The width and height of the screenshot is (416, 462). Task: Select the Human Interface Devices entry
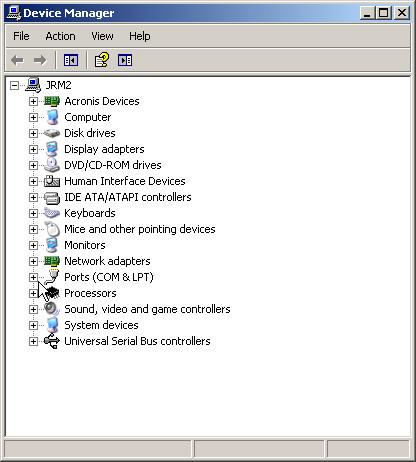click(125, 181)
